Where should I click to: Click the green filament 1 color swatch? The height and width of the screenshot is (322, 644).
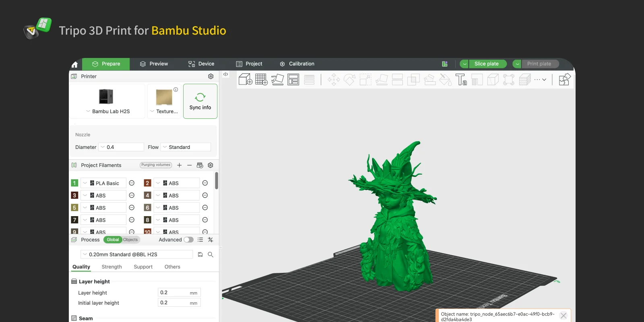click(74, 183)
